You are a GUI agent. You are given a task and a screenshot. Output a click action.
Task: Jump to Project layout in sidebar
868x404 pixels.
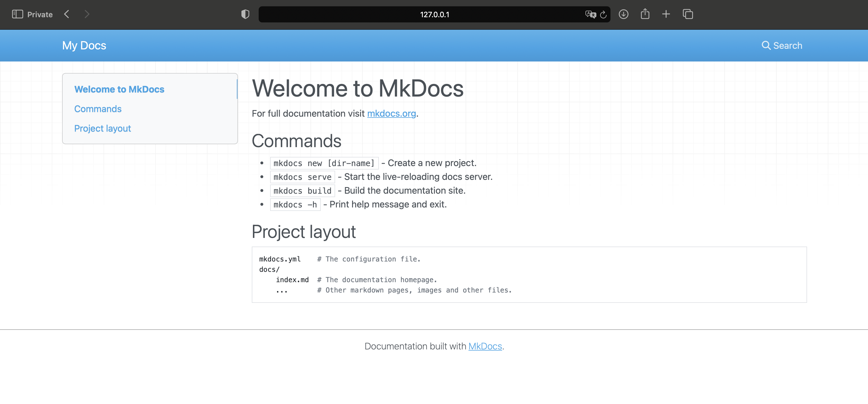click(x=102, y=128)
